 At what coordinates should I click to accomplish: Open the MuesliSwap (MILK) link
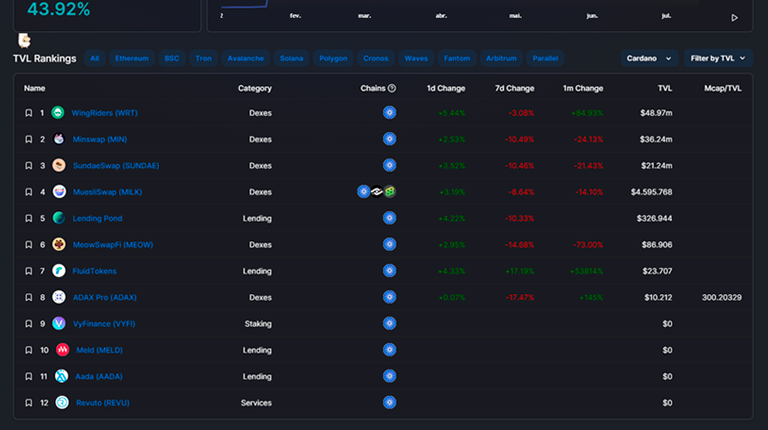(x=107, y=192)
